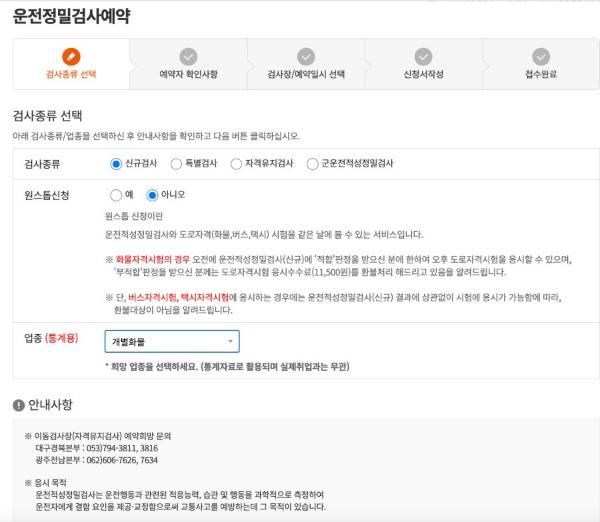Click the 희망 업종을 선택하세요 hint text
Image resolution: width=600 pixels, height=522 pixels.
(227, 367)
